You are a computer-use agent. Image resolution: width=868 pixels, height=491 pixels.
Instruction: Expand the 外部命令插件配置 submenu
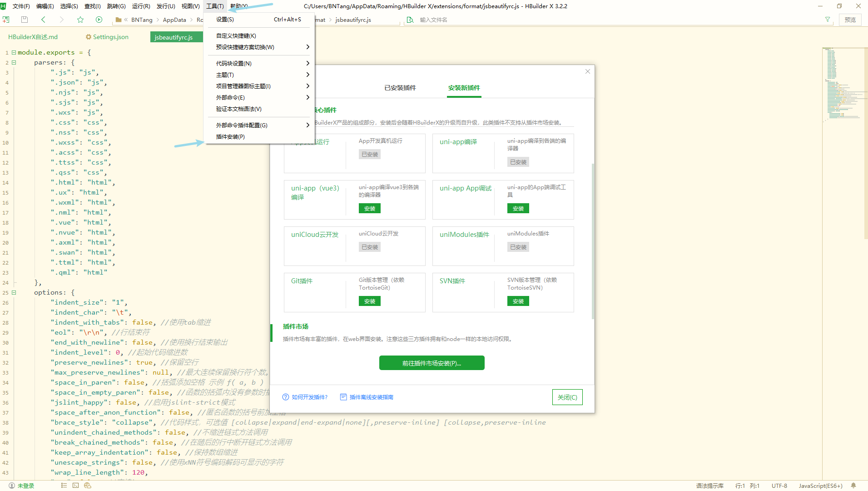coord(308,125)
